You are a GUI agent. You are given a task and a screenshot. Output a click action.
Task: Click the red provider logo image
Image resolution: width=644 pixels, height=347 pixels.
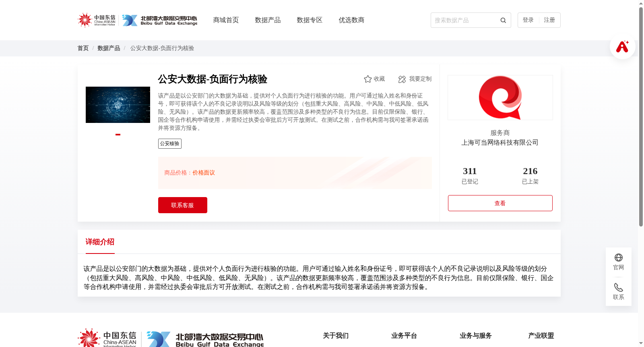(x=500, y=98)
